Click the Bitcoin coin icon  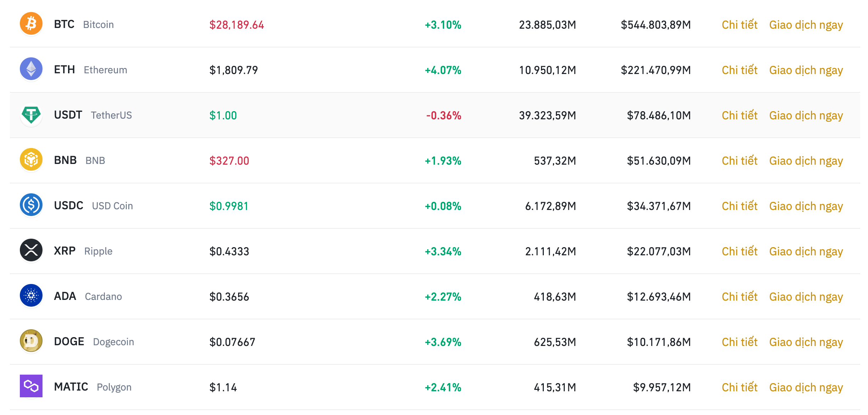point(31,23)
